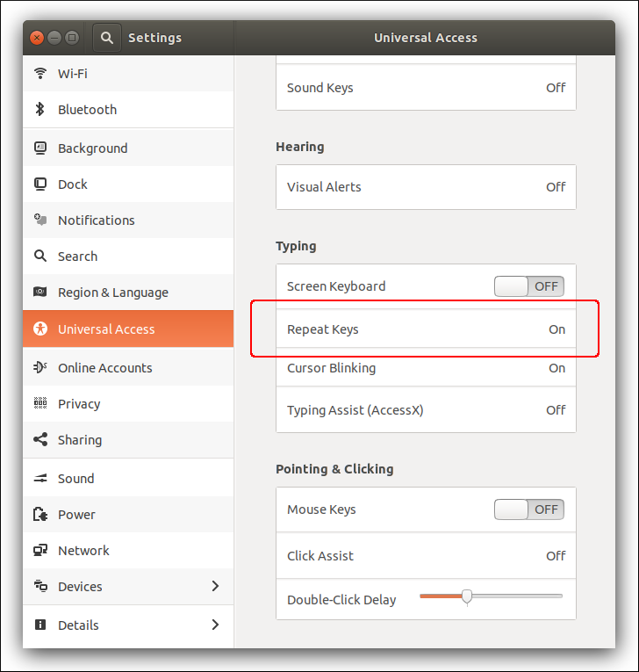This screenshot has width=639, height=672.
Task: Open the Repeat Keys setting
Action: (x=426, y=329)
